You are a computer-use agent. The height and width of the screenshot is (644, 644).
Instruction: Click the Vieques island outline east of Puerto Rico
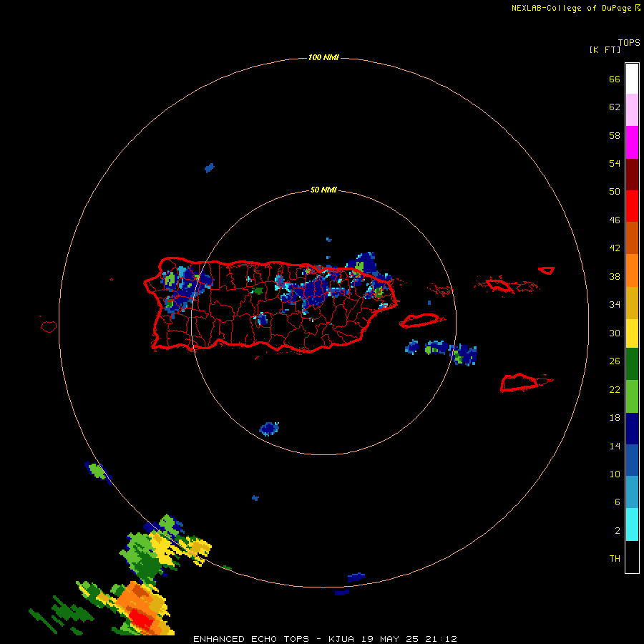coord(421,321)
